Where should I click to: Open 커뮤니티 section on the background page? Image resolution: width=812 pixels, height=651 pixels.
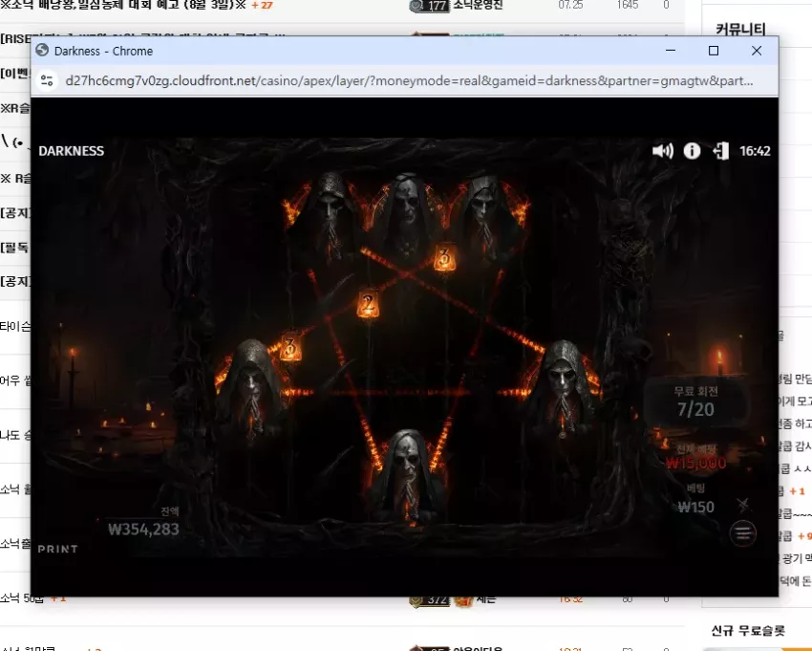pyautogui.click(x=740, y=29)
